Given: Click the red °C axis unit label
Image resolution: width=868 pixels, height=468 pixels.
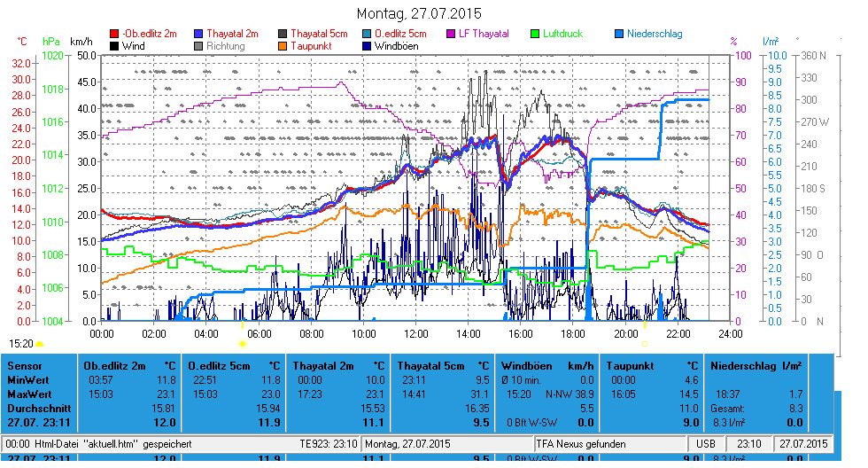Looking at the screenshot, I should pos(22,42).
